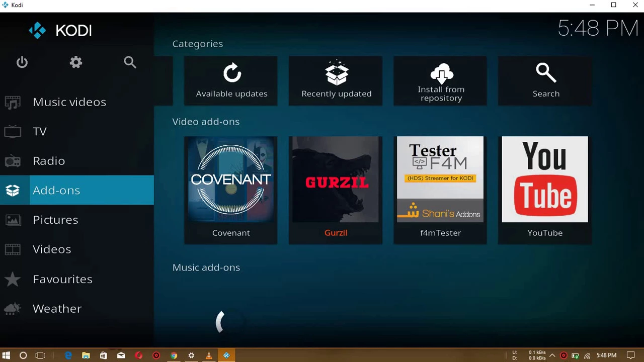Open the Weather menu item
The image size is (644, 362).
[x=77, y=308]
